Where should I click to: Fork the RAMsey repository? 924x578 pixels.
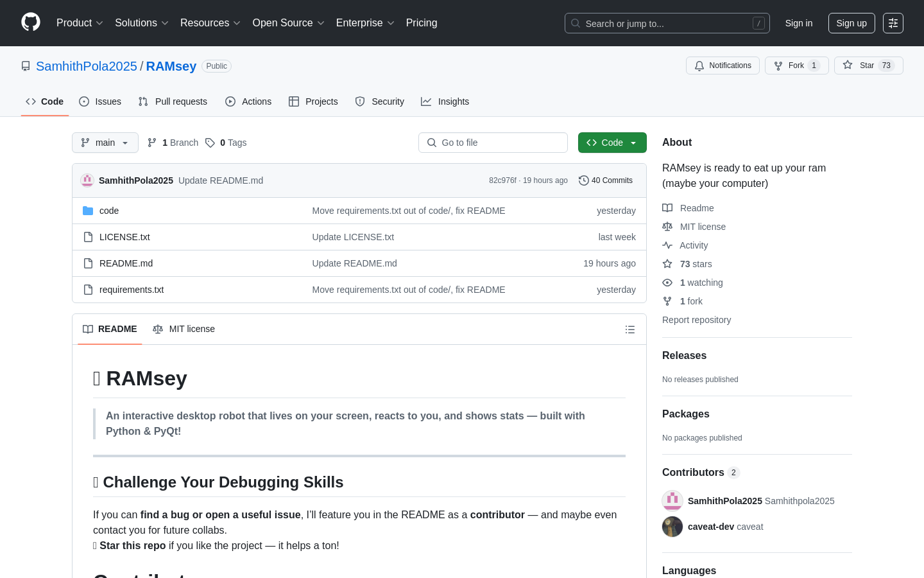pos(796,66)
